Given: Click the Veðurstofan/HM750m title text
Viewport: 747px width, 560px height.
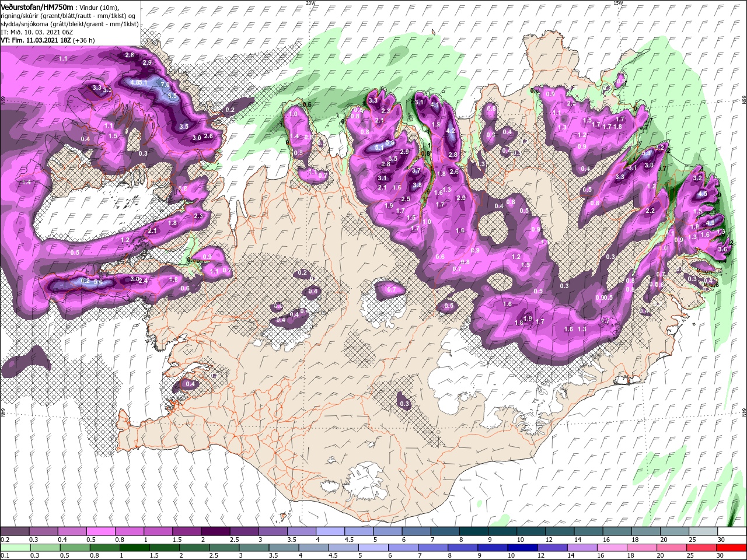Looking at the screenshot, I should tap(37, 6).
